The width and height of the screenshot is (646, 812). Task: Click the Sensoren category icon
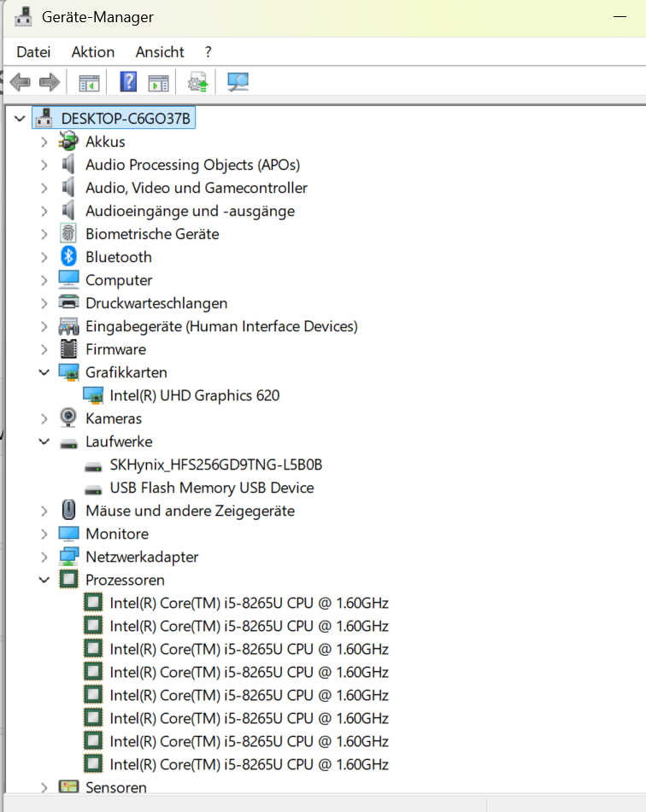(68, 787)
